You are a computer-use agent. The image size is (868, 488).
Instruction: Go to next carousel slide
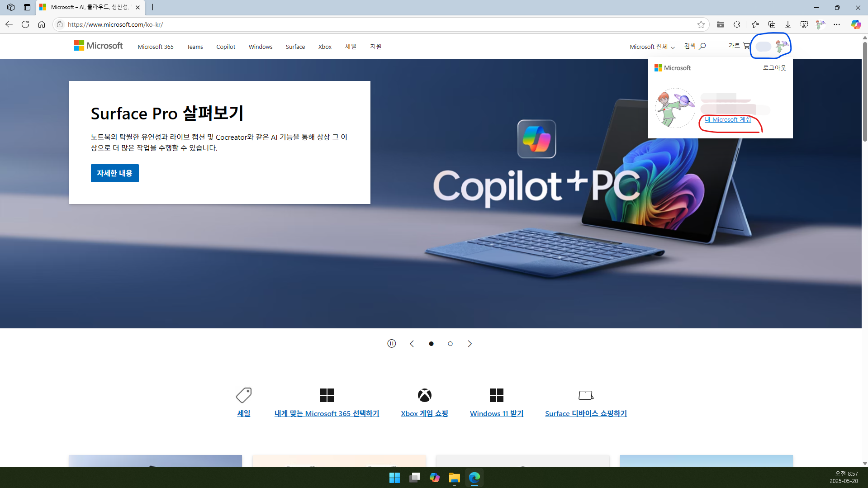point(470,344)
